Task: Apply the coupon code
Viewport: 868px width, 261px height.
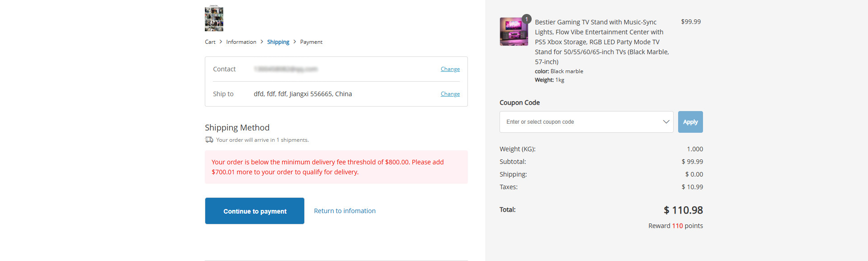Action: tap(690, 122)
